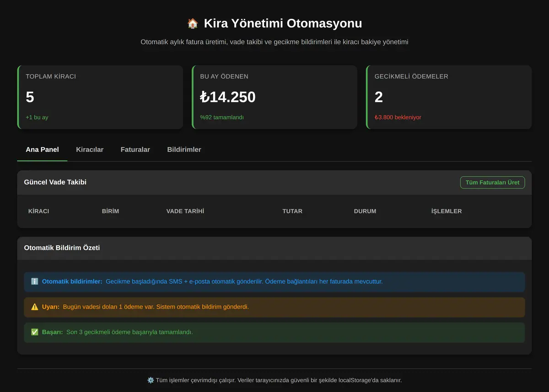Click the gear icon in the footer
This screenshot has height=392, width=549.
tap(151, 380)
